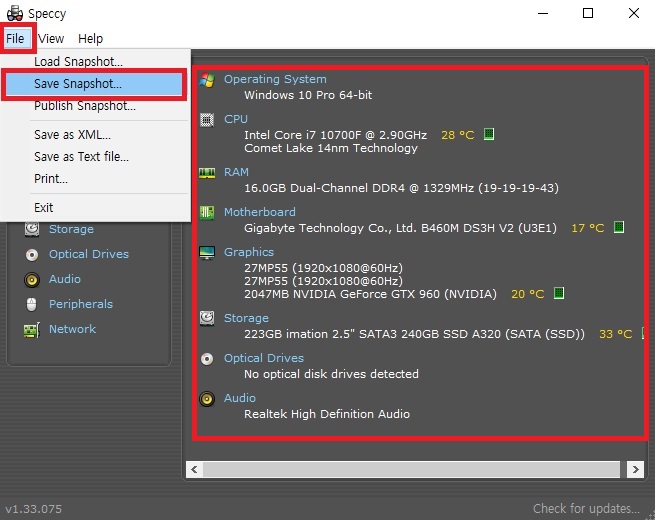Click Comet Lake 14nm Technology text
Image resolution: width=655 pixels, height=520 pixels.
[331, 148]
